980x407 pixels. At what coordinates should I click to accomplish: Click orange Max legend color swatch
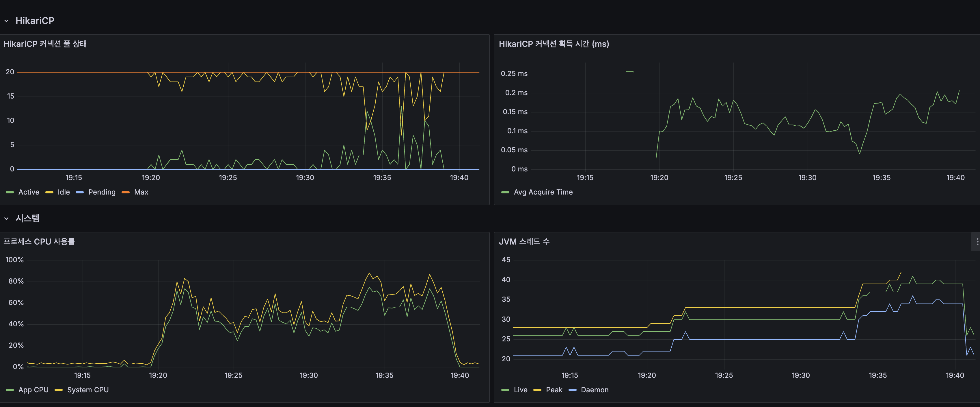pyautogui.click(x=126, y=193)
